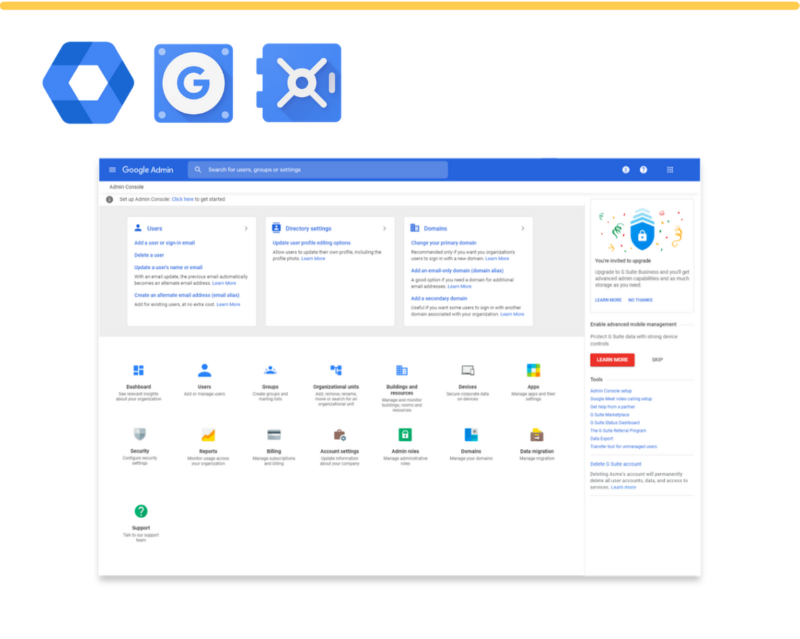Open 'Create an alternate email address (email alias)' link
Viewport: 800px width, 639px height.
tap(187, 295)
